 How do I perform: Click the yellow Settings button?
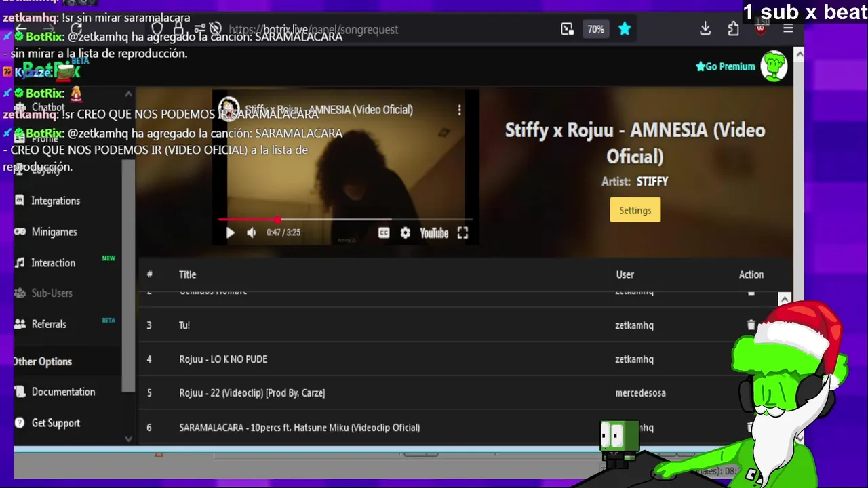[635, 210]
